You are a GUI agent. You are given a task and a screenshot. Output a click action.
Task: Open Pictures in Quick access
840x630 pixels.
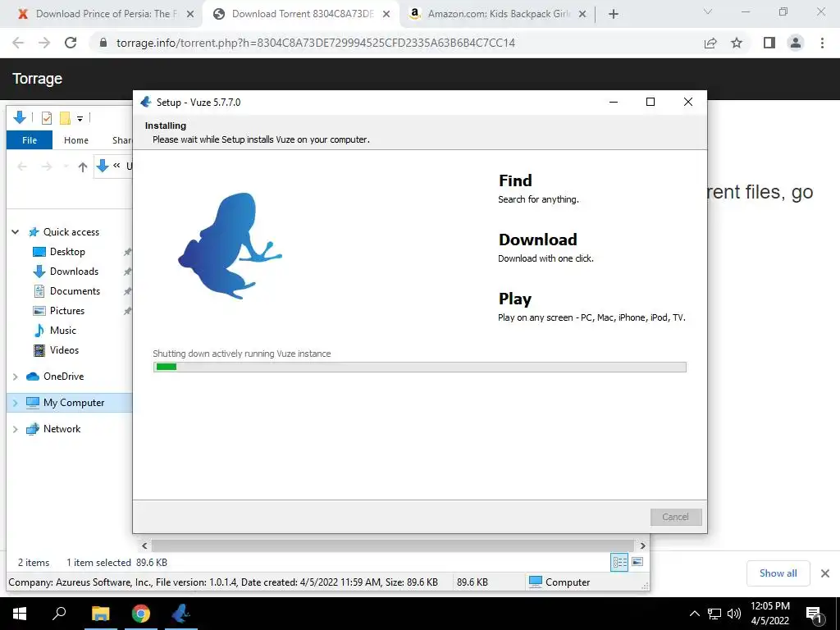coord(67,311)
